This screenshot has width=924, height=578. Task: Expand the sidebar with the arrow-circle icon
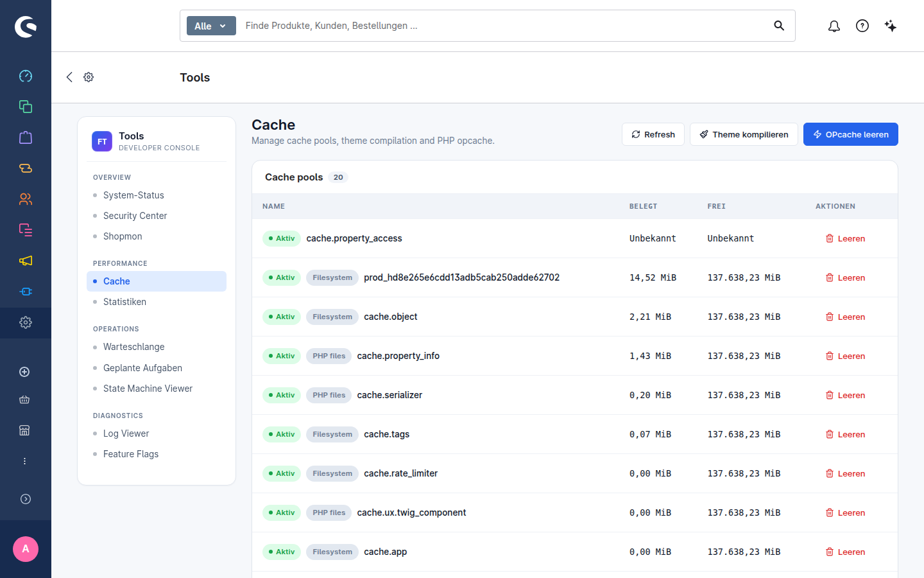[x=26, y=499]
